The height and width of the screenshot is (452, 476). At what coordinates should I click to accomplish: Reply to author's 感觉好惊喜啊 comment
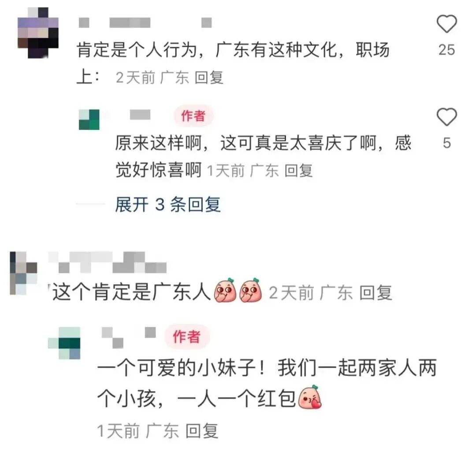[298, 171]
